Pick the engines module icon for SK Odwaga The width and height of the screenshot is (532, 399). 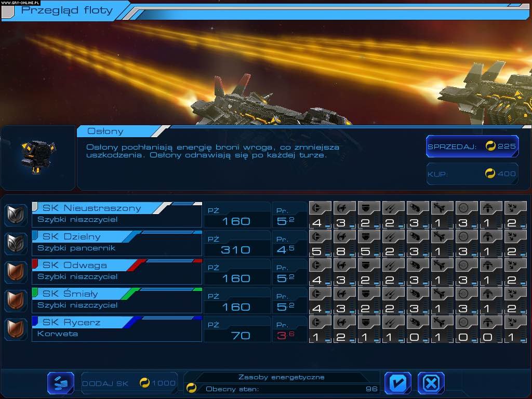320,265
